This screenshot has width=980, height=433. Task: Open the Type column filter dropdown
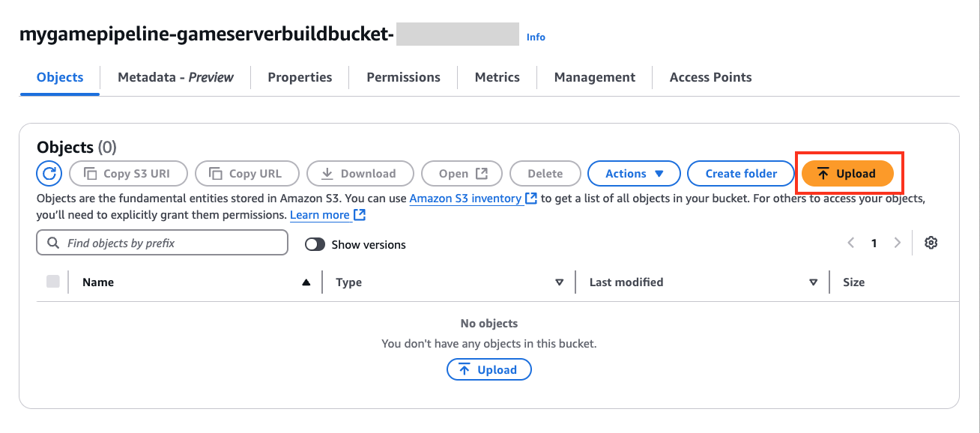(x=559, y=282)
